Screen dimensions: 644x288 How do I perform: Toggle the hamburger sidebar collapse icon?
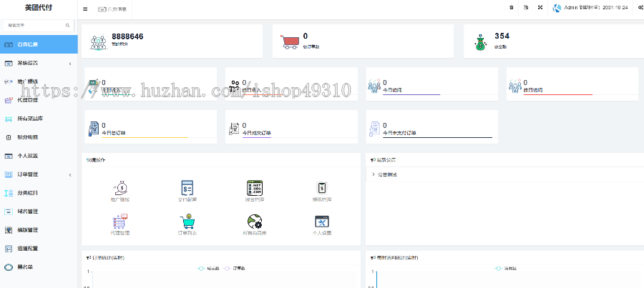pos(85,9)
